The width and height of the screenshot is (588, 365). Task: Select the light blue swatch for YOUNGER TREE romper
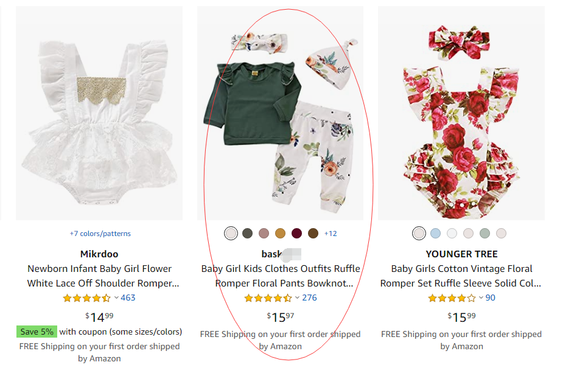(x=435, y=234)
